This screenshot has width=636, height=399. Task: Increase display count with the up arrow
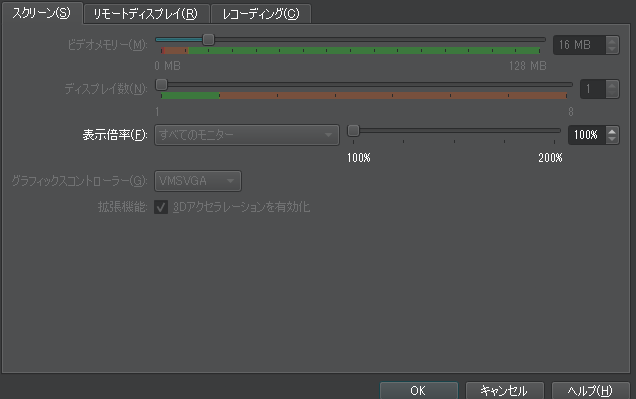point(612,85)
